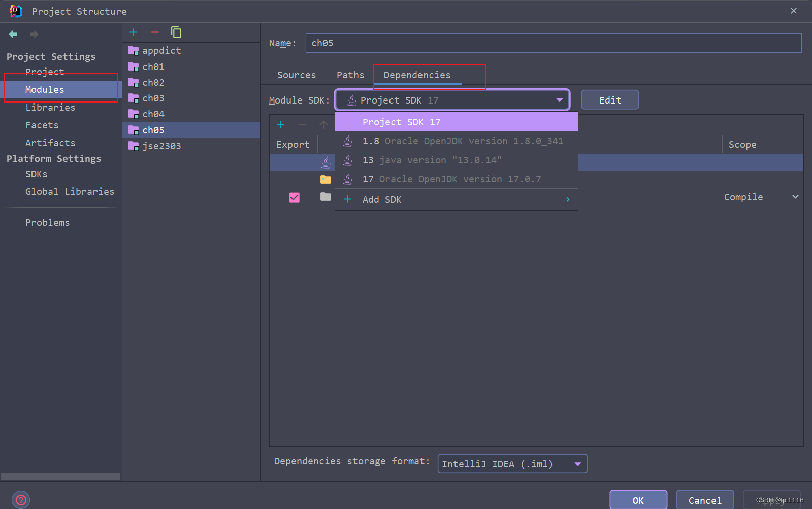Choose 1.8 Oracle OpenJDK version 1.8.0_341

tap(457, 141)
